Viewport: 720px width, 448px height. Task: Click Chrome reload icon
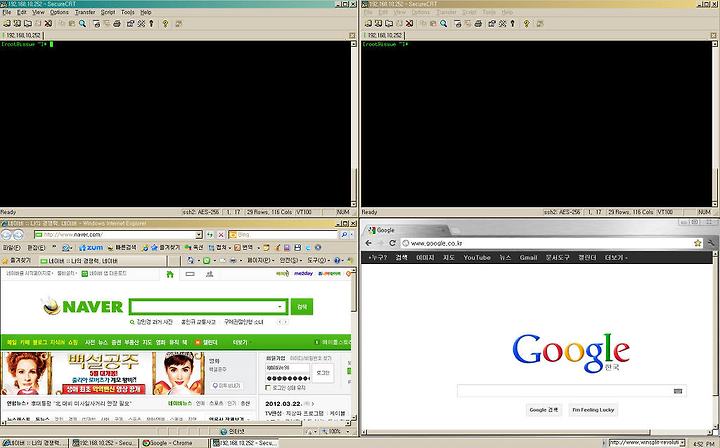(392, 243)
